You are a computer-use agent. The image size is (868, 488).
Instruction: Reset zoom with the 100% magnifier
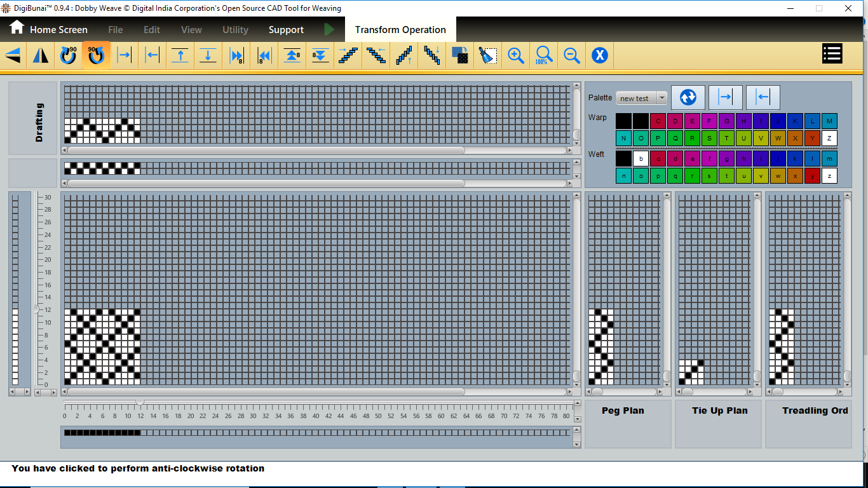click(x=544, y=55)
